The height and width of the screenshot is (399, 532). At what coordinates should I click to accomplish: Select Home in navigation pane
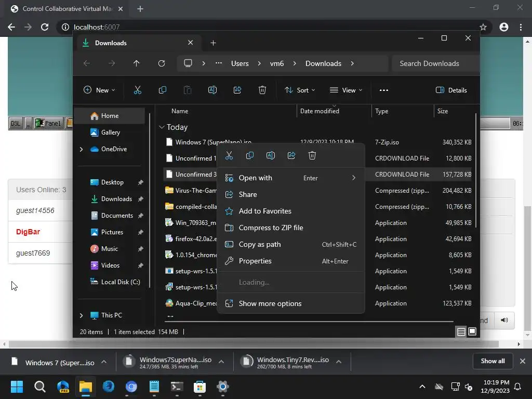point(109,116)
